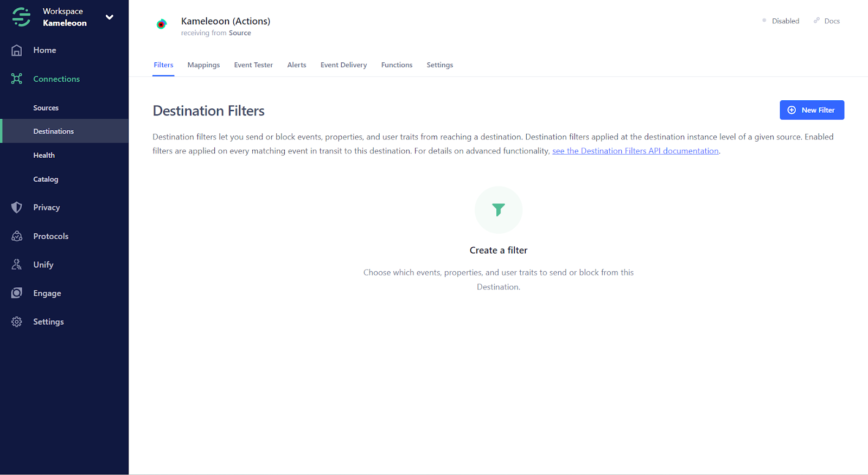Open the Docs link

tap(827, 21)
